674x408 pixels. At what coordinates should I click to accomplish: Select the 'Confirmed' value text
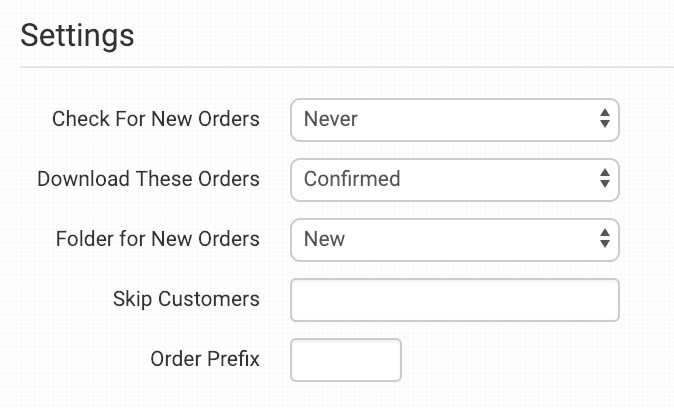pyautogui.click(x=352, y=180)
